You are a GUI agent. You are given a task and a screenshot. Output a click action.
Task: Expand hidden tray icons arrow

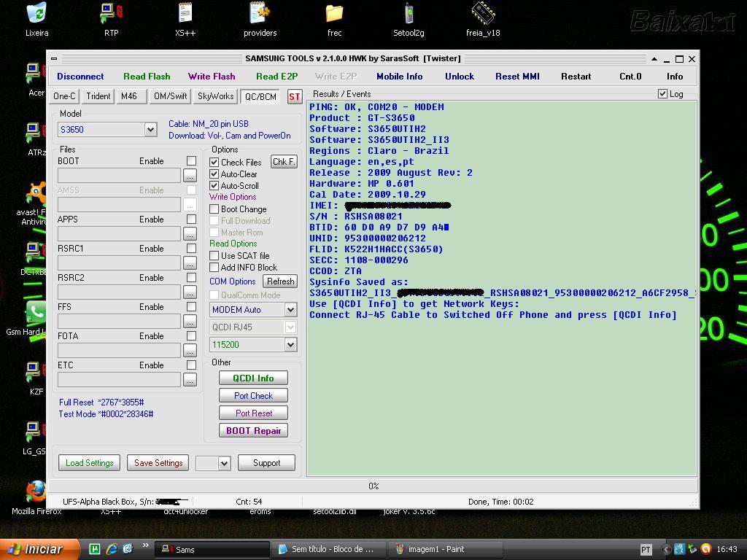(x=666, y=550)
